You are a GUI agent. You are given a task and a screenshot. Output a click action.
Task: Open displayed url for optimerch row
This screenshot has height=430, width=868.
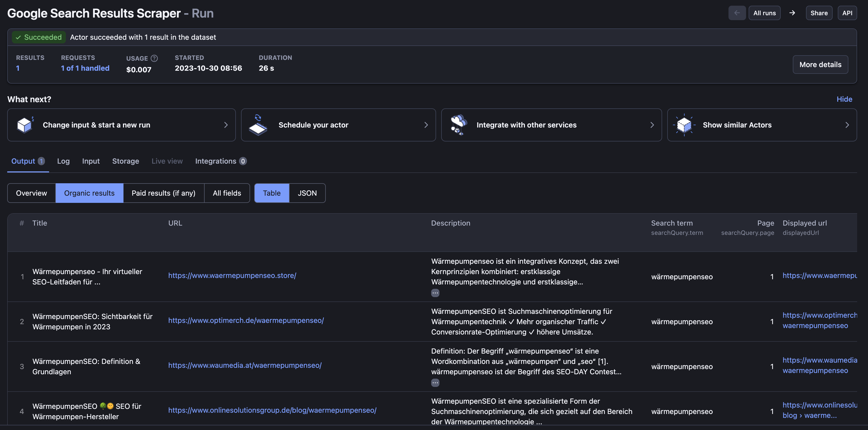[819, 320]
